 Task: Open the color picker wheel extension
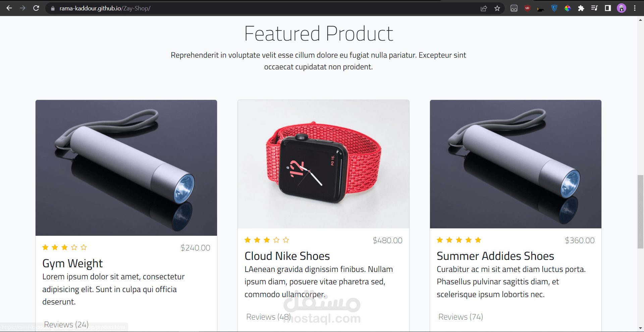tap(568, 8)
